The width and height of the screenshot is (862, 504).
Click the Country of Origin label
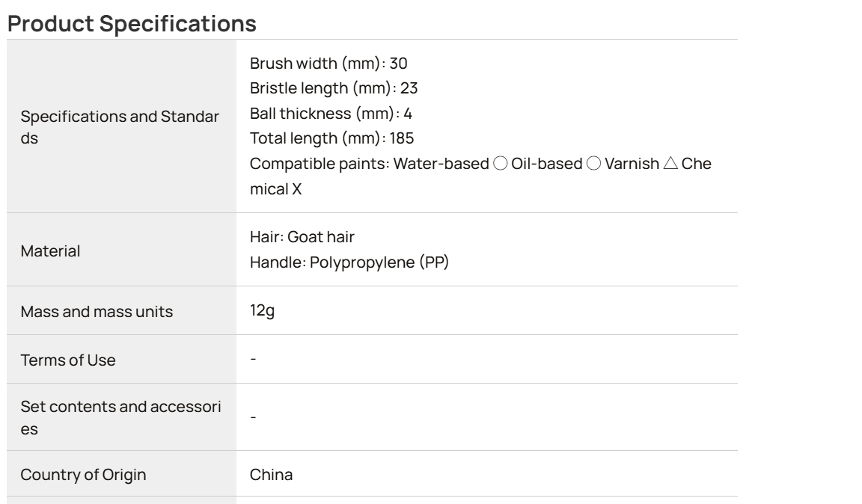point(84,474)
